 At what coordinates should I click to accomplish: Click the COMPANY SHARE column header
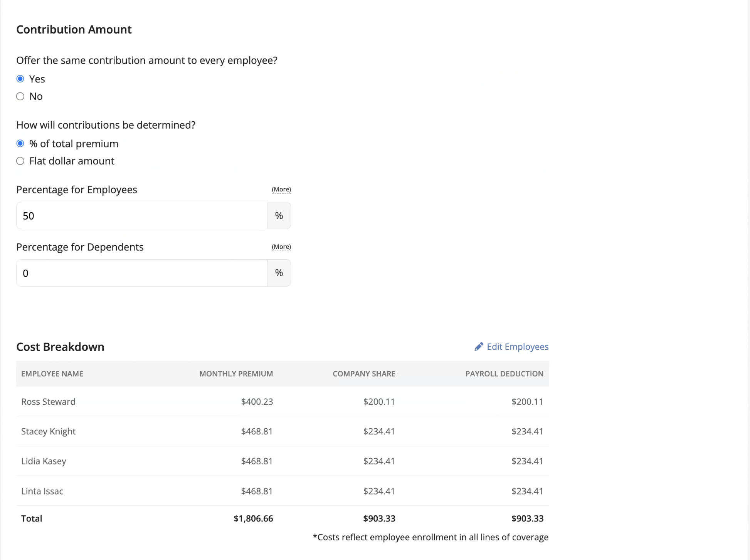[364, 374]
